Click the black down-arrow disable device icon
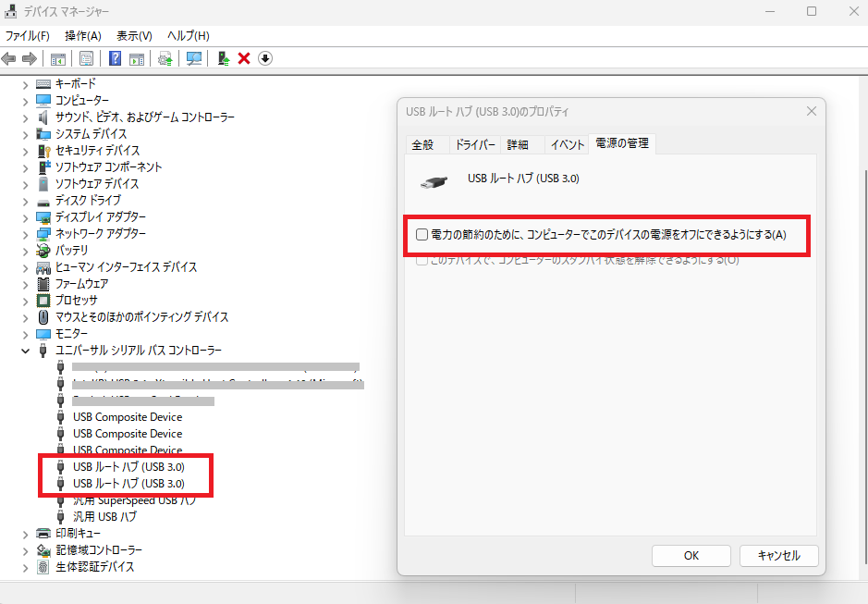 click(x=265, y=58)
